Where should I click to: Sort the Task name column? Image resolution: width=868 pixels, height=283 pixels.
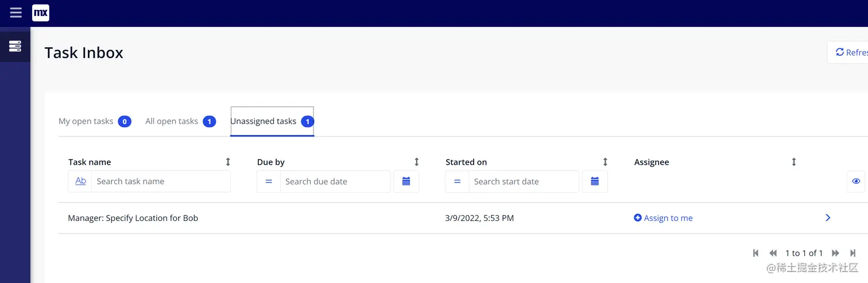pos(228,162)
